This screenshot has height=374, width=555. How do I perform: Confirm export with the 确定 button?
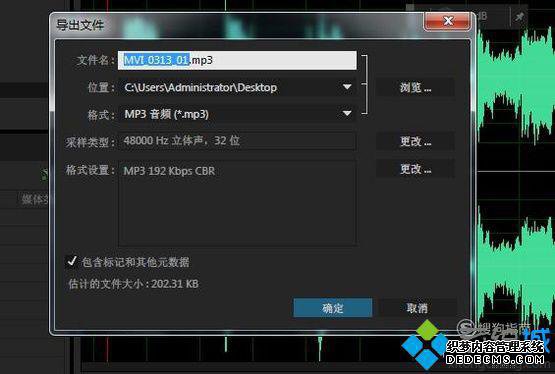pos(333,308)
